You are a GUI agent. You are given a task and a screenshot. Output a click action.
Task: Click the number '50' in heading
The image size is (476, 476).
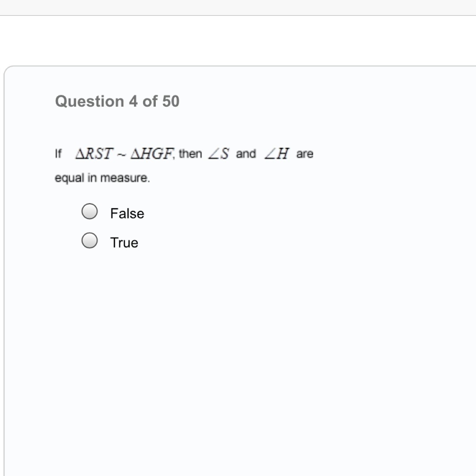coord(171,101)
